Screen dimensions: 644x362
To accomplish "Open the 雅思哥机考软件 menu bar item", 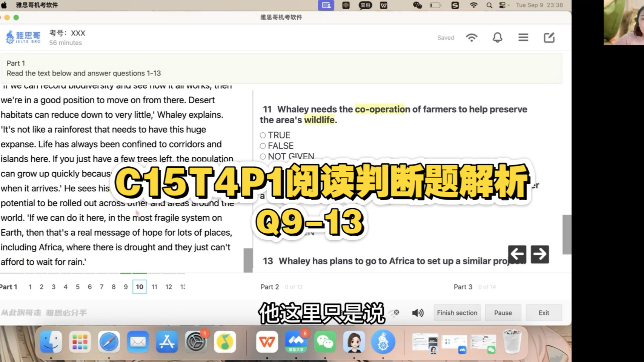I will coord(37,5).
